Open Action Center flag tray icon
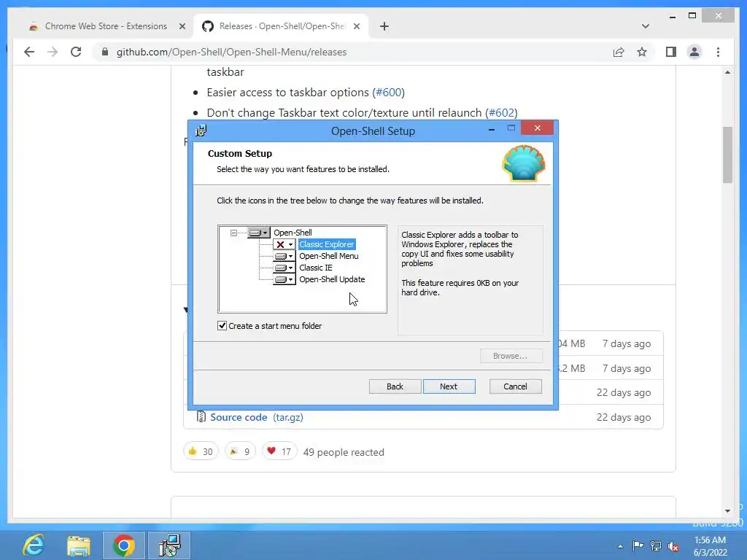 click(638, 545)
